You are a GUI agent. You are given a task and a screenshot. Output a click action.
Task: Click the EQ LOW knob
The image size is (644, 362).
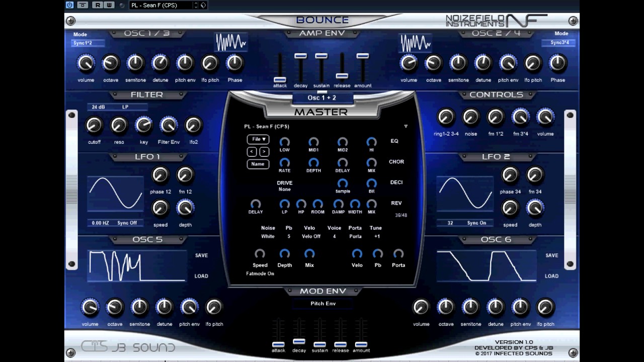(x=284, y=142)
